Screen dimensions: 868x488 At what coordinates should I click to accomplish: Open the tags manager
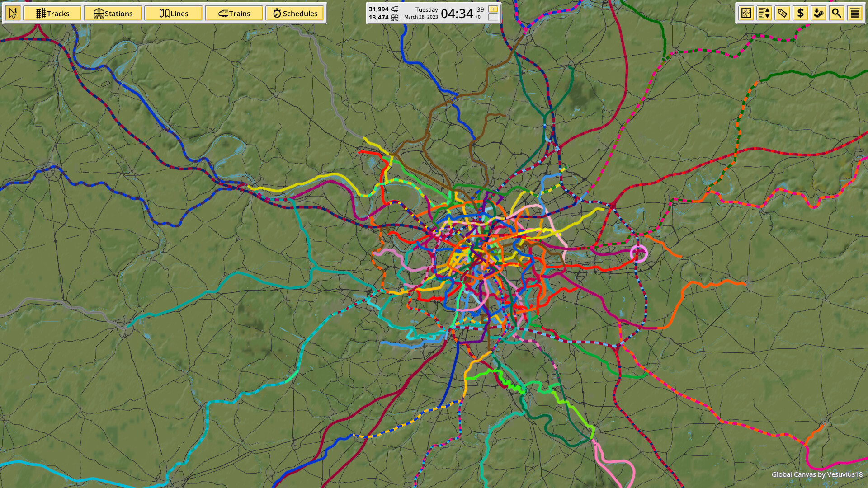coord(783,13)
